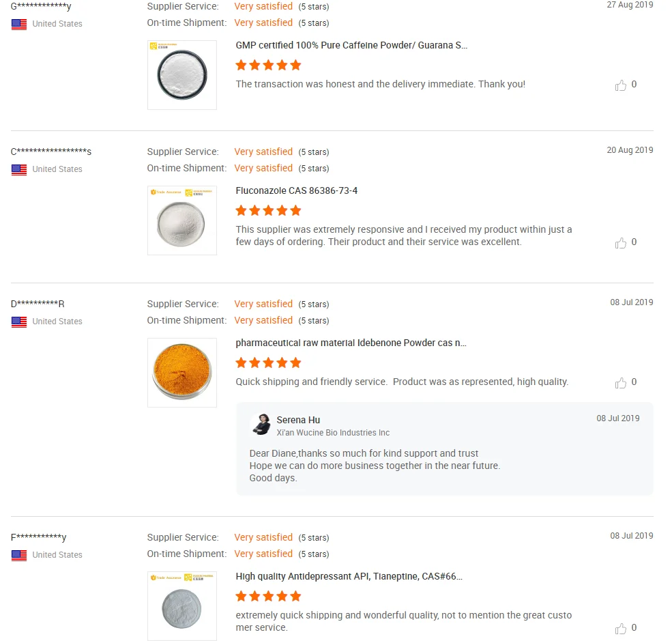Click the US flag beside reviewer D***R
This screenshot has width=672, height=641.
point(19,322)
